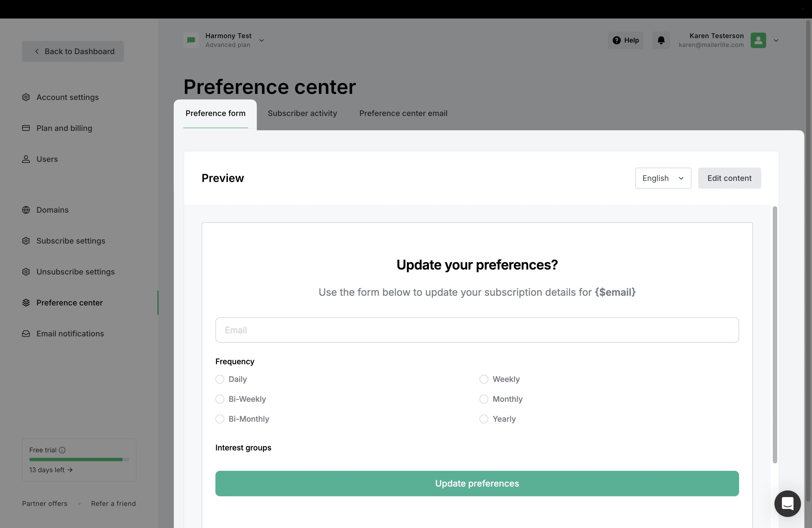
Task: Switch to the Subscriber activity tab
Action: pyautogui.click(x=302, y=113)
